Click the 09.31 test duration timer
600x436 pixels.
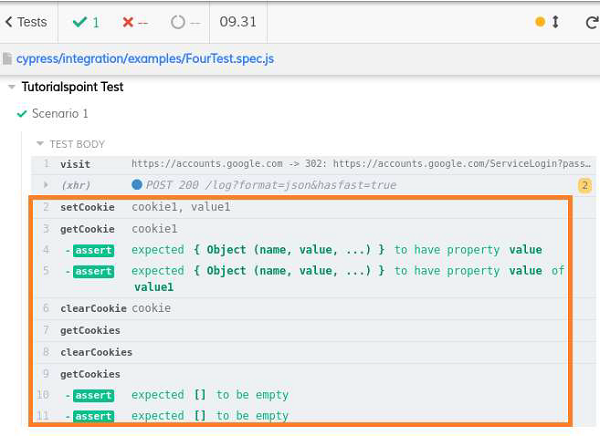click(237, 22)
